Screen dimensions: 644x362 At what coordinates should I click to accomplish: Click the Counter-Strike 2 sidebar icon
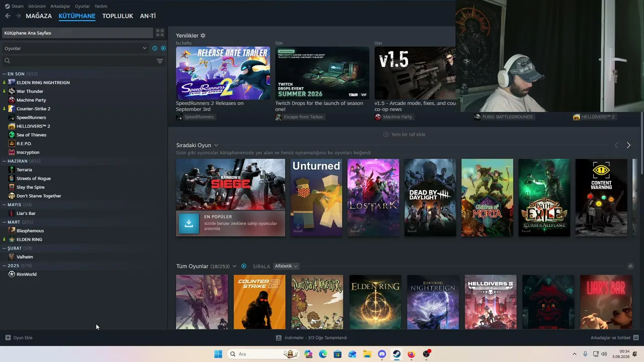(12, 109)
